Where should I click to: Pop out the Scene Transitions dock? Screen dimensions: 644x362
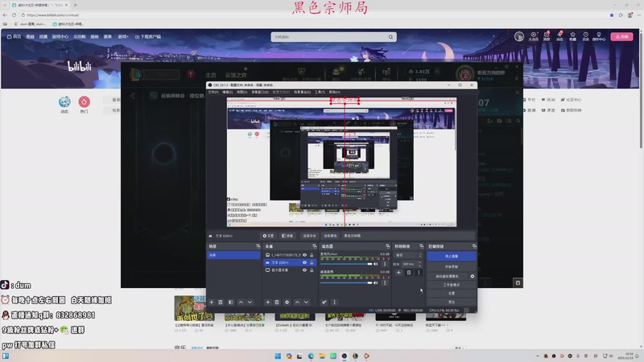pos(421,246)
